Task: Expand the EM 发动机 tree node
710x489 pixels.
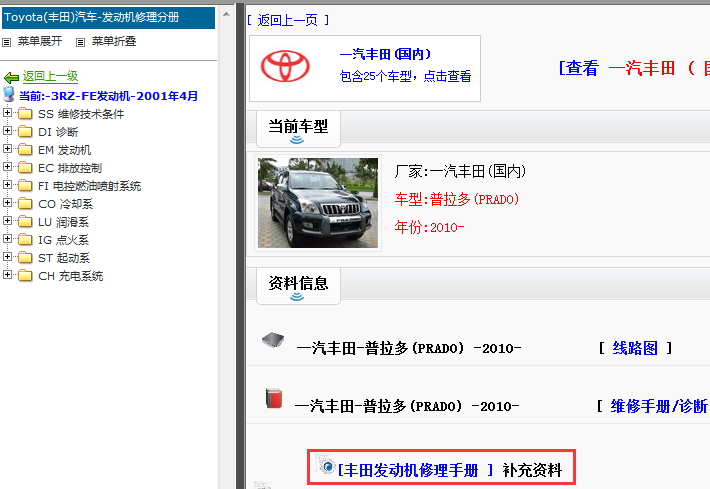Action: click(7, 149)
